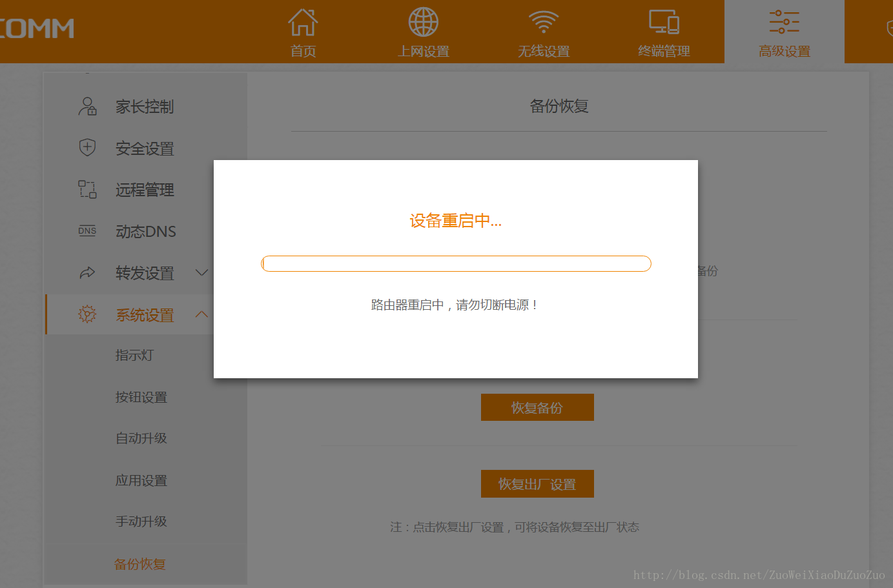Viewport: 893px width, 588px height.
Task: Select 系统设置 label in the sidebar
Action: click(x=145, y=315)
